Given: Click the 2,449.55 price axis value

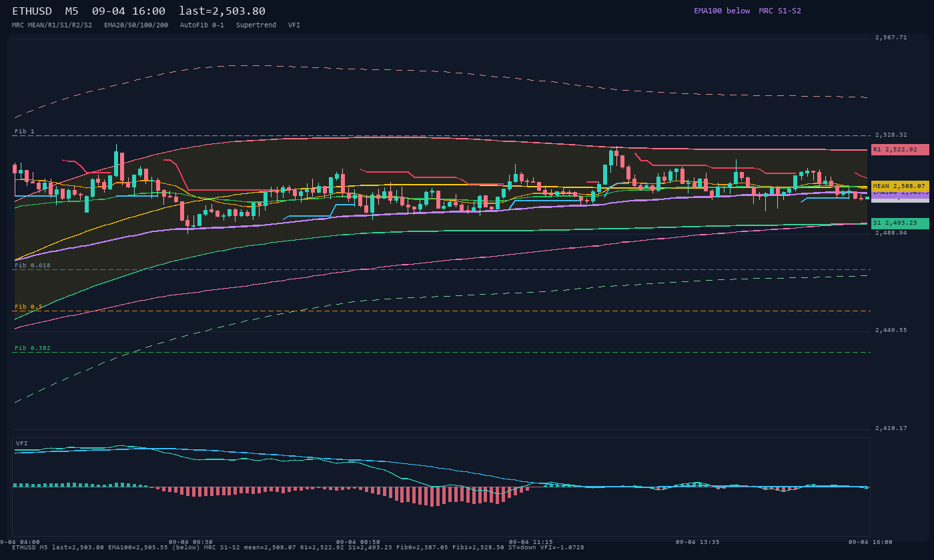Looking at the screenshot, I should 891,330.
